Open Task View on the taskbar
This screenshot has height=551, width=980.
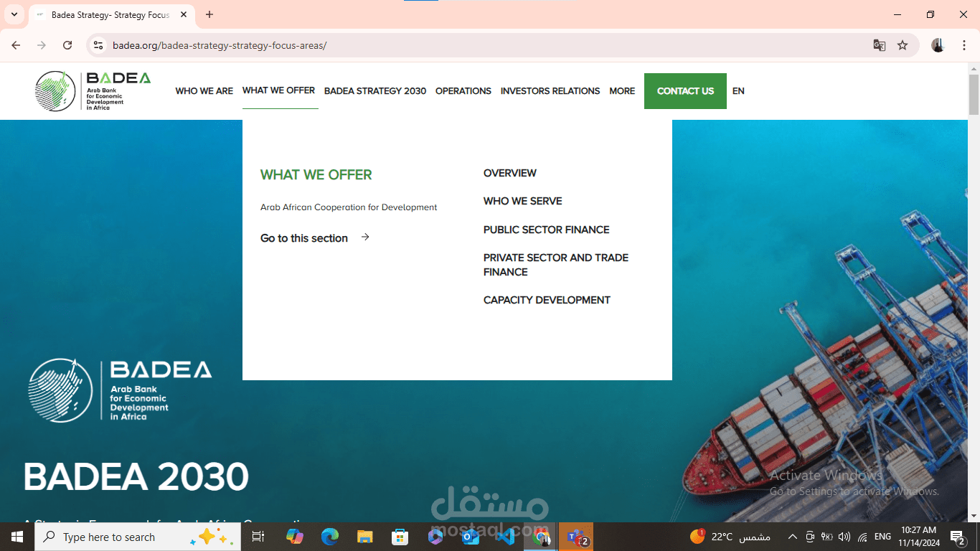(258, 537)
